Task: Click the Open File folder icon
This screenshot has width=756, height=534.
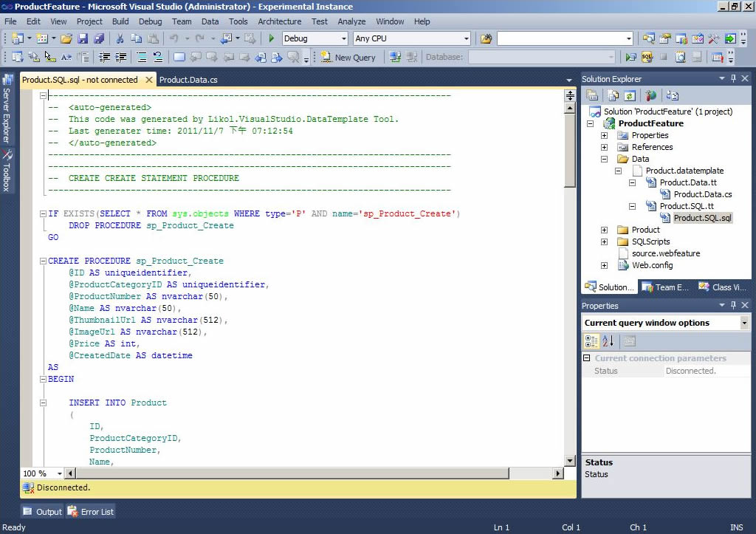Action: (66, 38)
